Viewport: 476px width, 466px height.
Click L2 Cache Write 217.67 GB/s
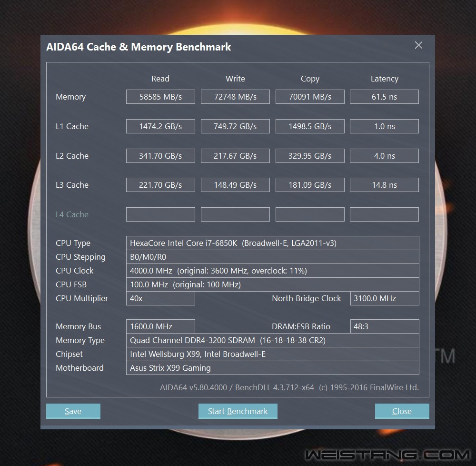[x=235, y=155]
